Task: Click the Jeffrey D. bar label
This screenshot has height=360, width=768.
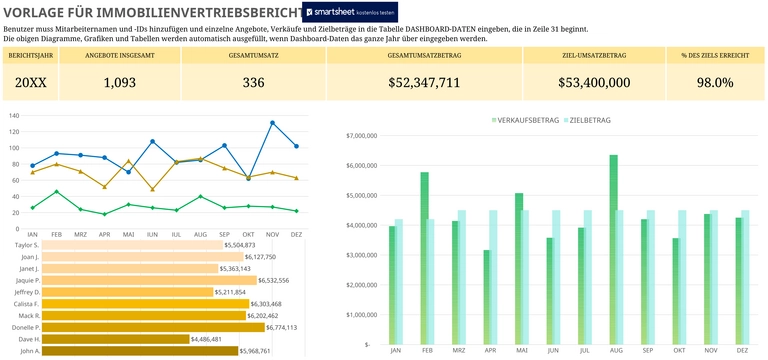Action: coord(27,292)
